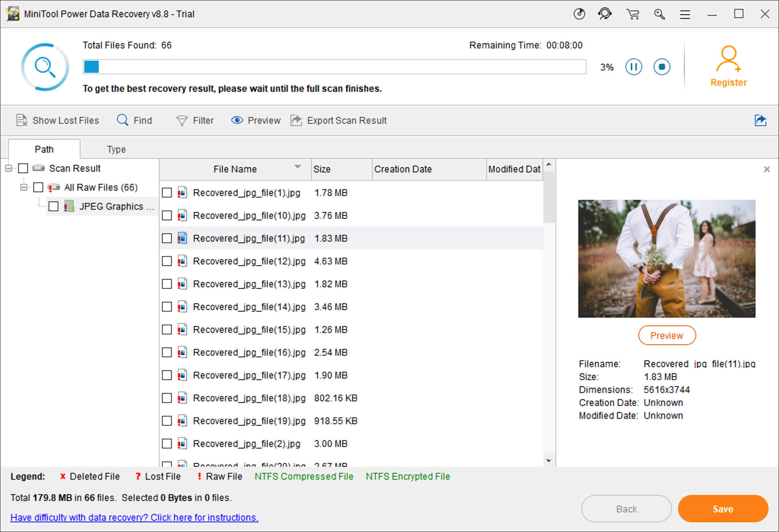Click the Recovered_jpg_file(11).jpg thumbnail preview
The image size is (779, 532).
click(x=667, y=258)
